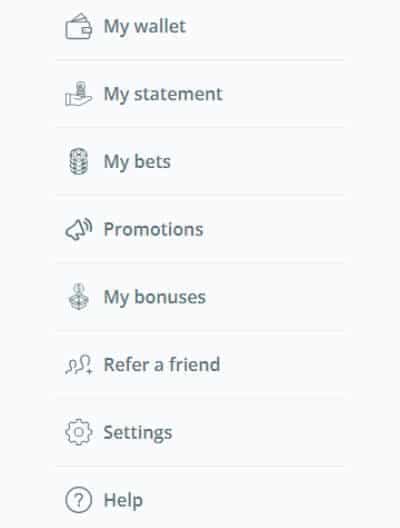Click the word 'bonuses' in the menu
400x528 pixels.
[170, 297]
